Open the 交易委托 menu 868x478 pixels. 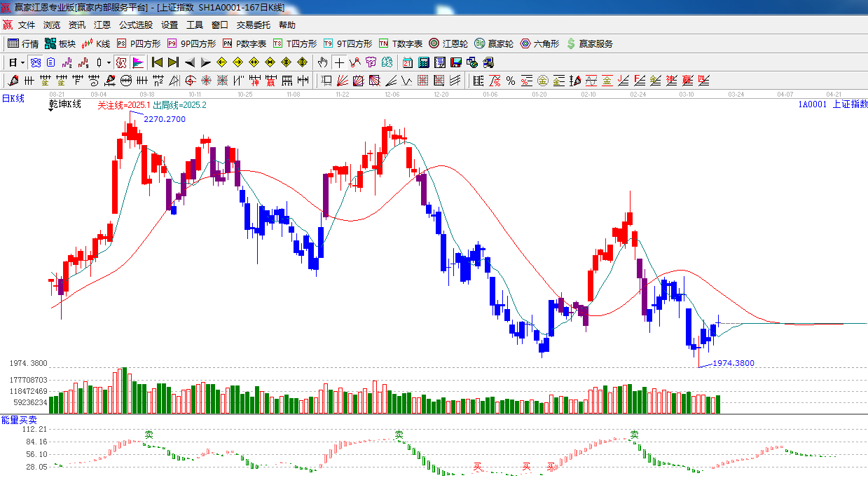pos(253,25)
